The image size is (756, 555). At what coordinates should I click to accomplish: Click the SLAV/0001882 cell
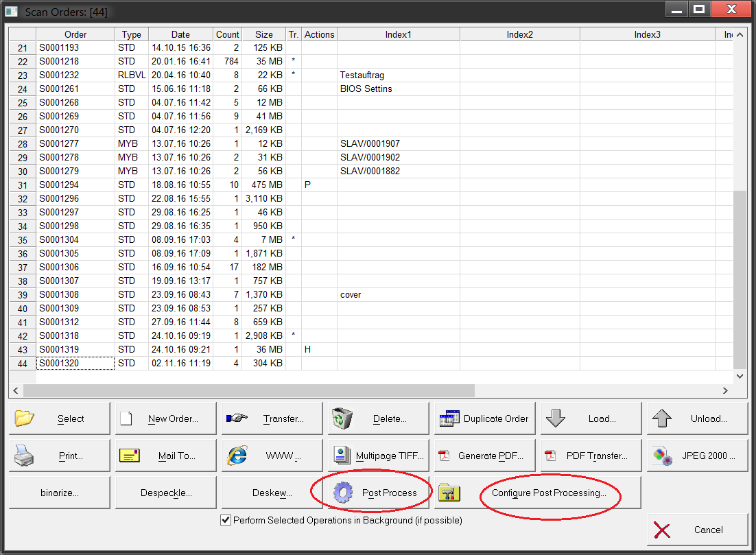click(x=399, y=172)
